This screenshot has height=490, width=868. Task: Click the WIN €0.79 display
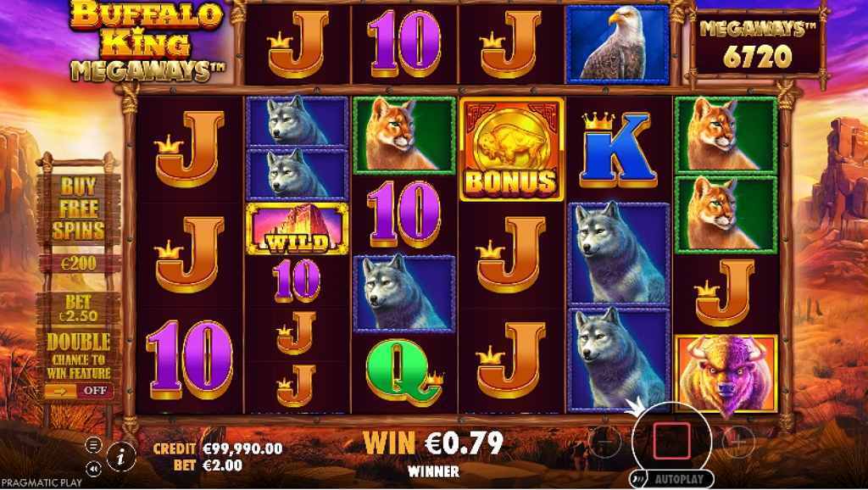(433, 443)
